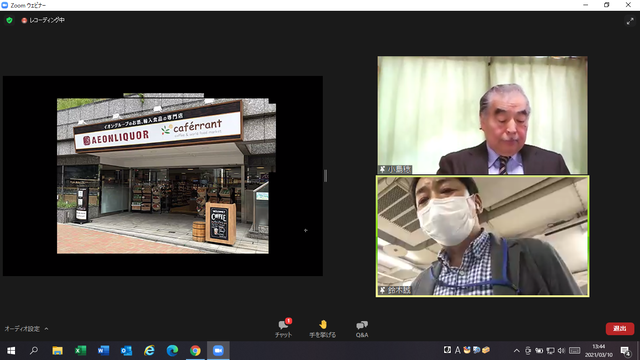The image size is (640, 360).
Task: Expand オーディオ設定 audio settings menu
Action: (26, 329)
